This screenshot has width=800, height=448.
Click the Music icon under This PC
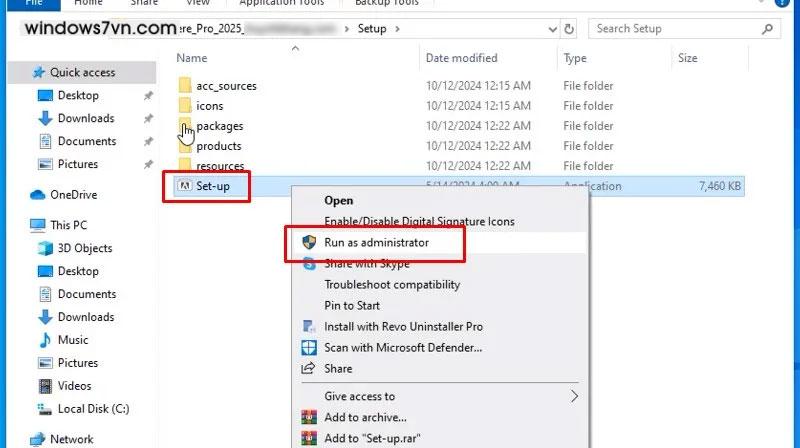coord(45,340)
